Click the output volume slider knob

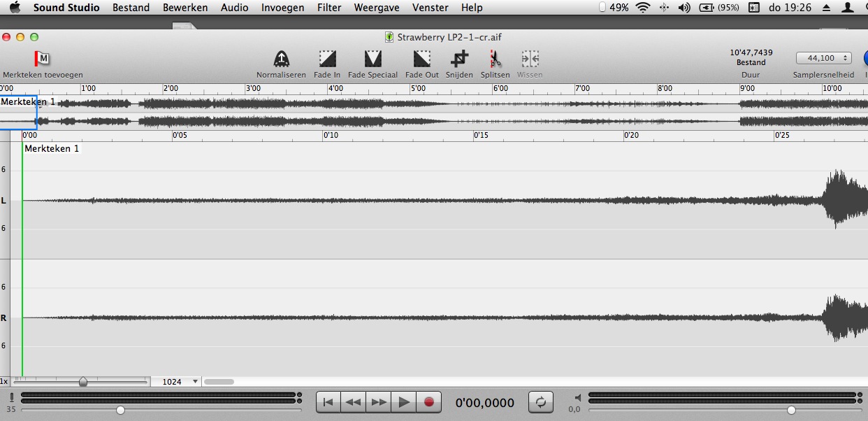pos(791,410)
